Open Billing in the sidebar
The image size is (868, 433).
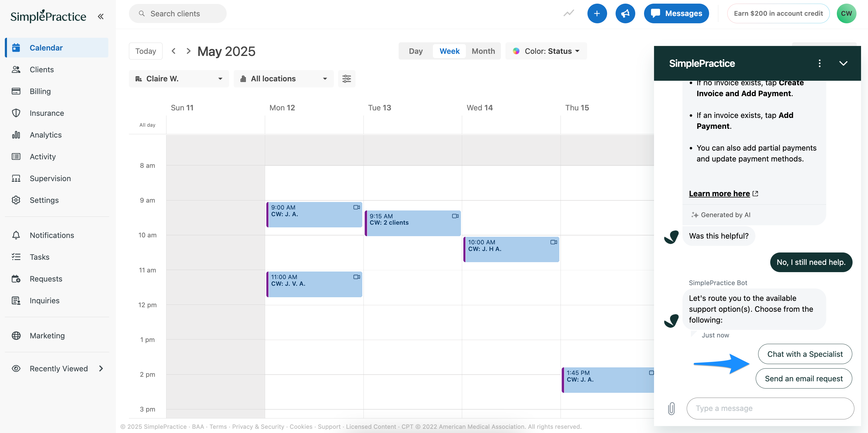click(x=57, y=91)
